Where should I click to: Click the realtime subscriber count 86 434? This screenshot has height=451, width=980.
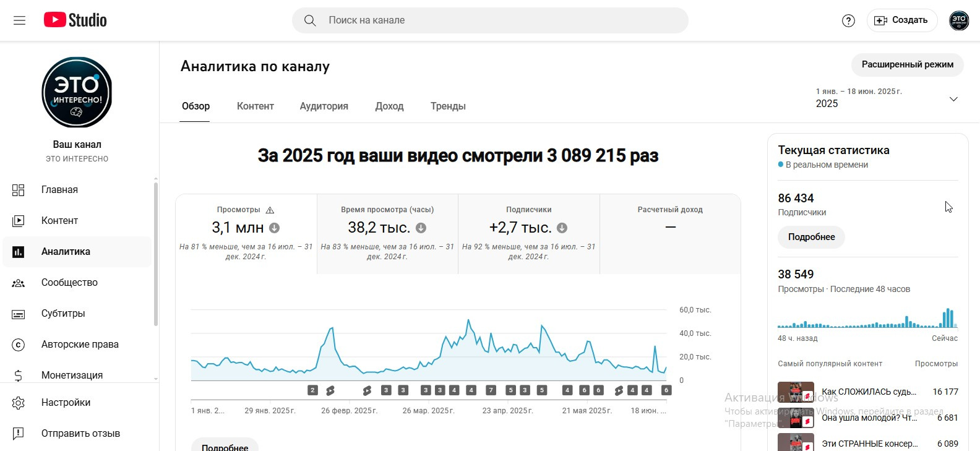point(796,199)
